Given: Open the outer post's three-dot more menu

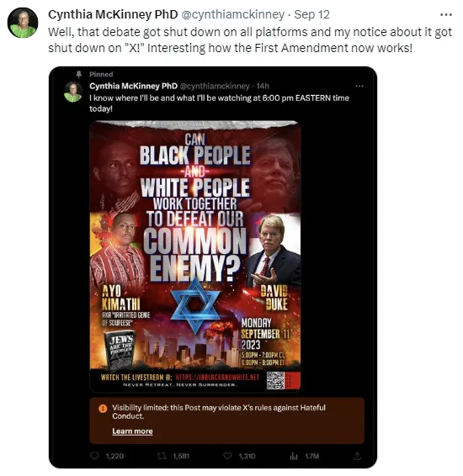Looking at the screenshot, I should pos(445,14).
